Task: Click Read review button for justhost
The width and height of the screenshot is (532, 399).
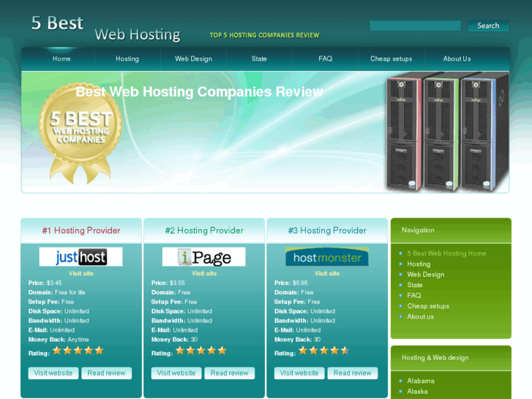Action: (x=107, y=373)
